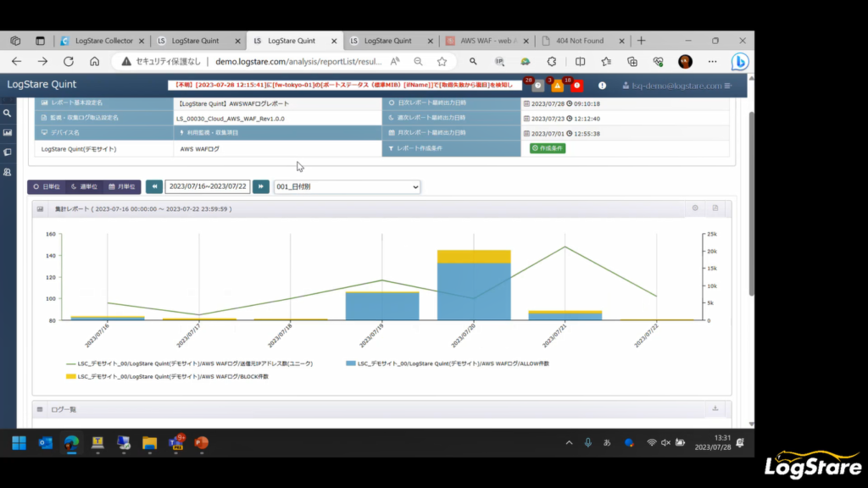868x488 pixels.
Task: Open browser zoom out magnifier
Action: tap(418, 61)
